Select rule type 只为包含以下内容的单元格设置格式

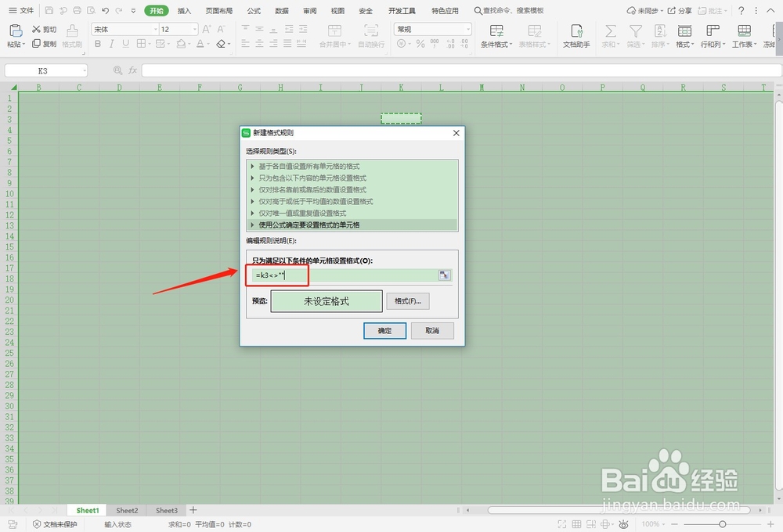coord(352,178)
